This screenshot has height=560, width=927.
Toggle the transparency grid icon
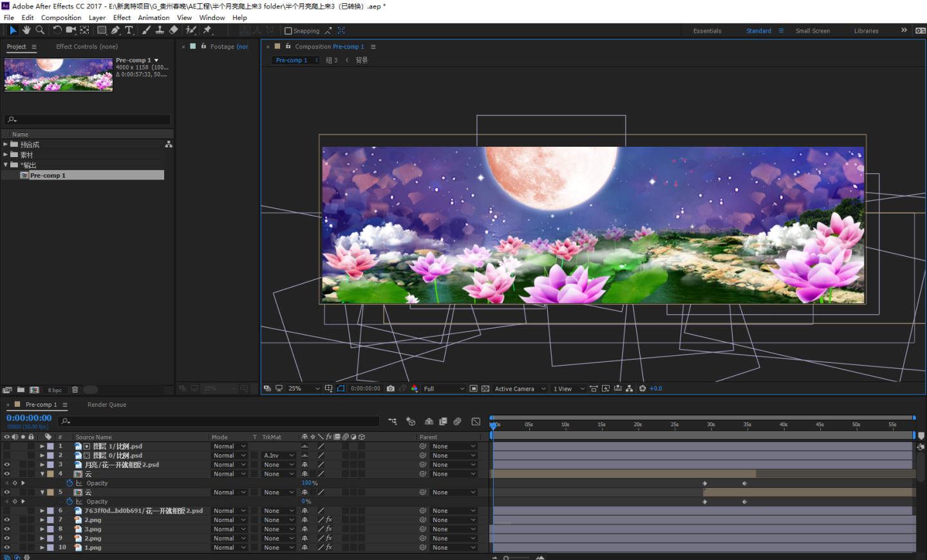click(x=485, y=389)
